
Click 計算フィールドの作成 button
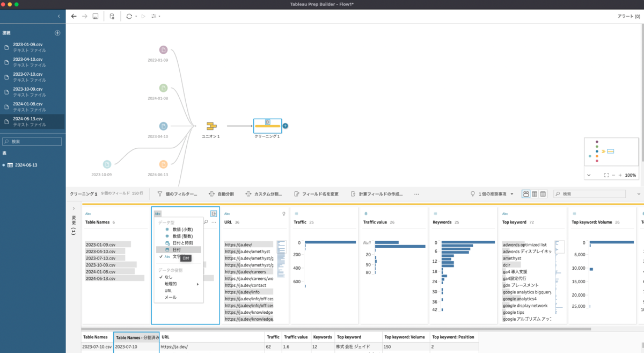coord(377,194)
